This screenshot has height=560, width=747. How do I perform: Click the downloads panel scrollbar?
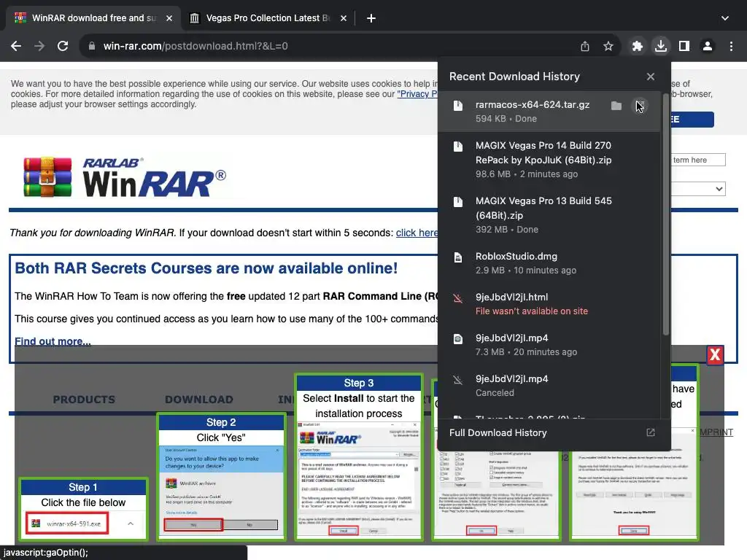[666, 214]
